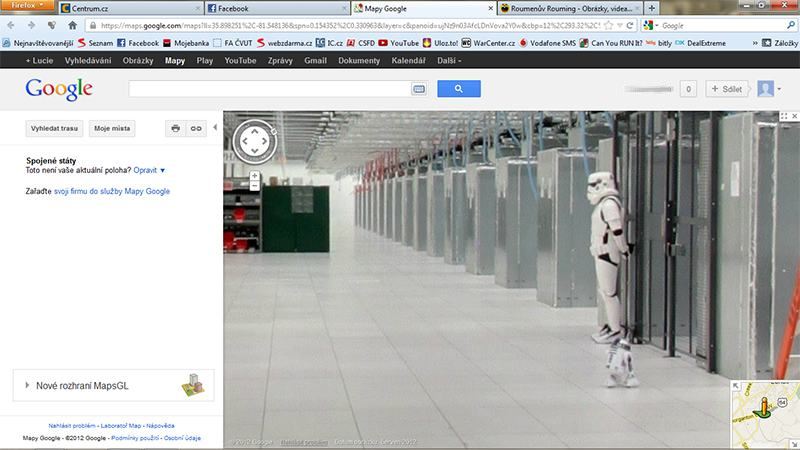The image size is (800, 450).
Task: Select Zprávy in Google bar
Action: pyautogui.click(x=280, y=60)
